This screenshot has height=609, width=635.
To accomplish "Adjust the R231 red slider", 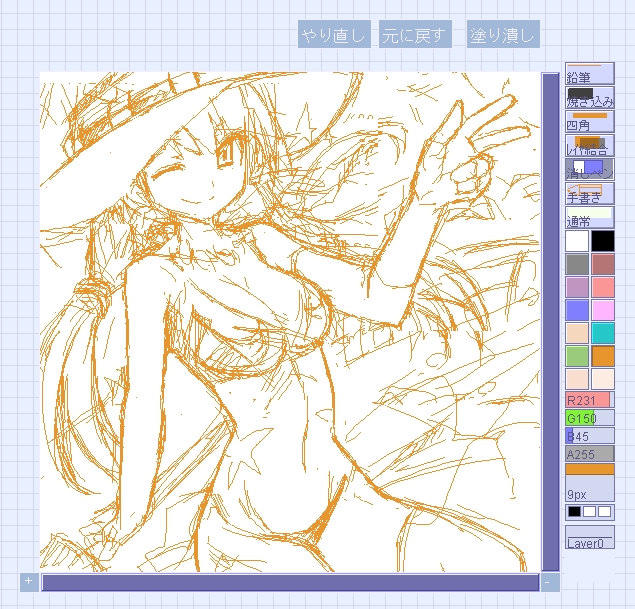I will point(590,400).
